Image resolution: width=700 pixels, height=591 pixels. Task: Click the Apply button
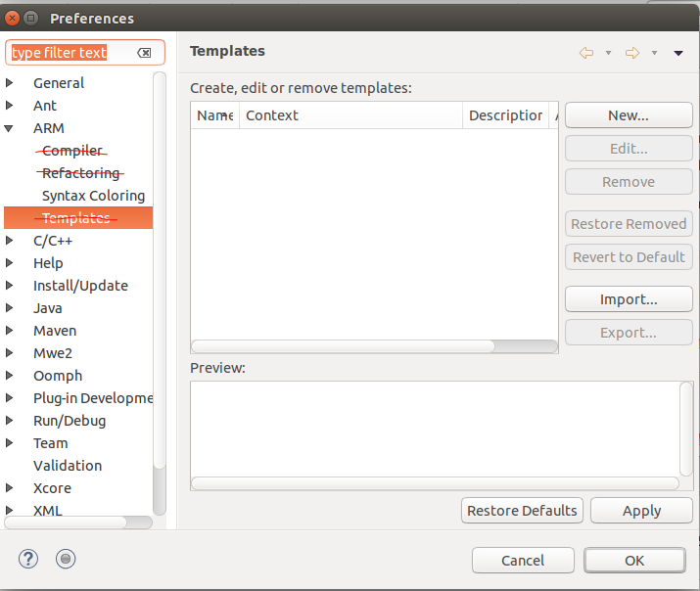641,510
